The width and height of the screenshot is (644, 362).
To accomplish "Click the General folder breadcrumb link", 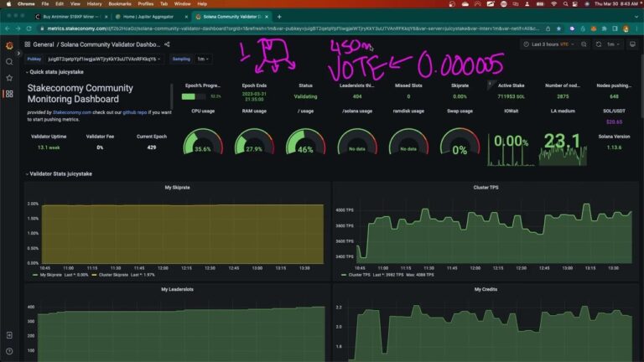I will [x=44, y=44].
